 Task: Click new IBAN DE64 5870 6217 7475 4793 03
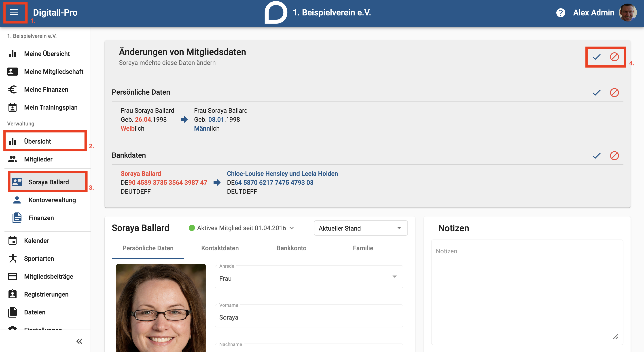270,183
